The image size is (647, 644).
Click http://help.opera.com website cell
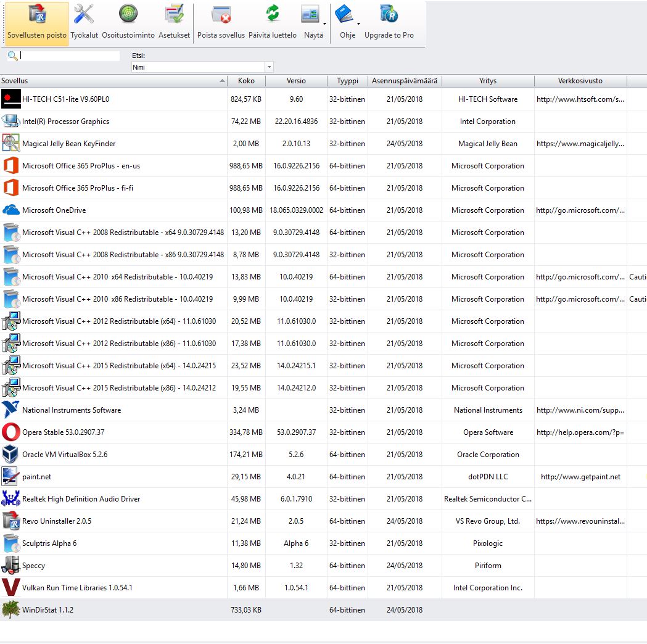click(580, 432)
